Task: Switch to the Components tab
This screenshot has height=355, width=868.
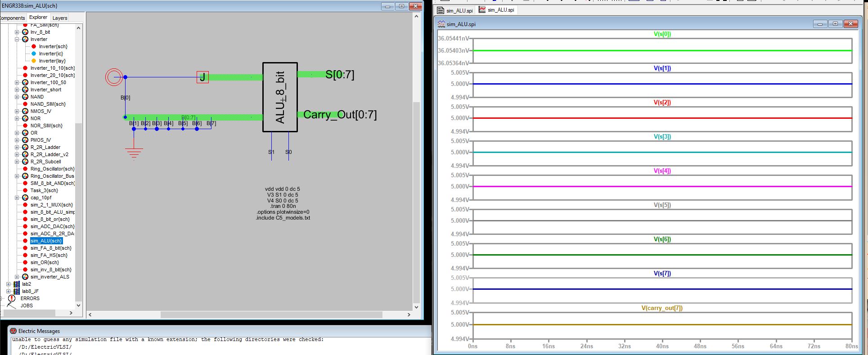Action: tap(12, 18)
